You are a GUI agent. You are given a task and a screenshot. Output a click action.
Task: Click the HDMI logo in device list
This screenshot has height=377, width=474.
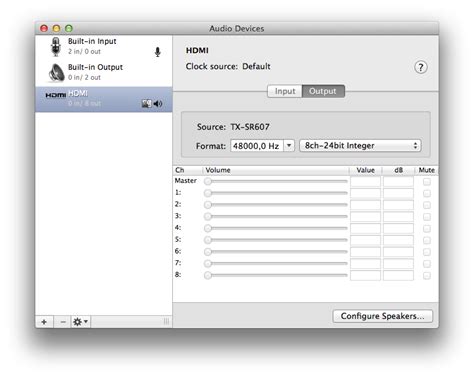click(56, 95)
